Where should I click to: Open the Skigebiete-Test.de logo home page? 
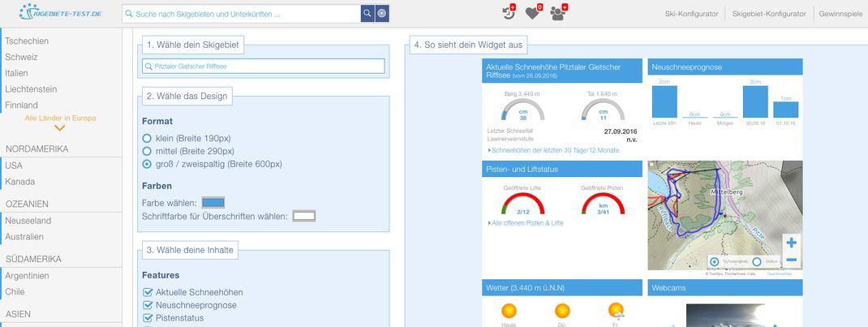click(60, 13)
